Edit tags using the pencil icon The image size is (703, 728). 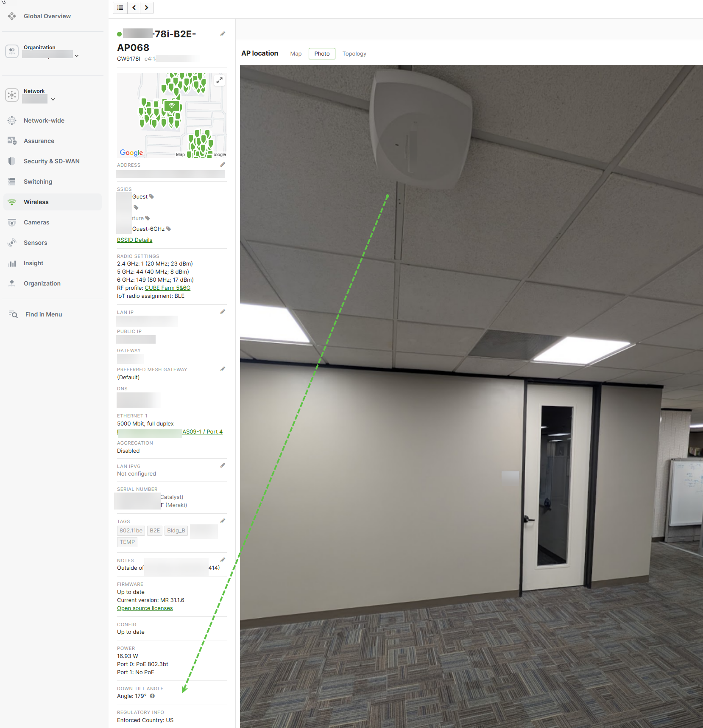[x=223, y=521]
